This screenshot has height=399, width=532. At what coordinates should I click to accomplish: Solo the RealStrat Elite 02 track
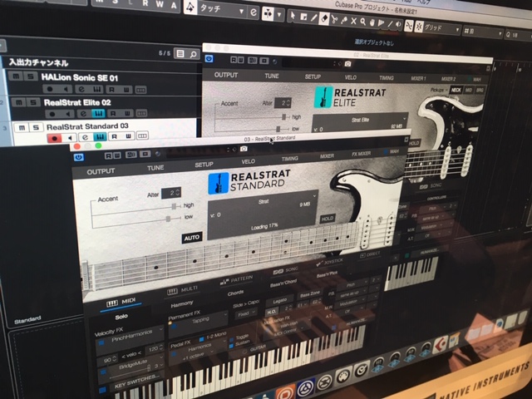pos(33,102)
